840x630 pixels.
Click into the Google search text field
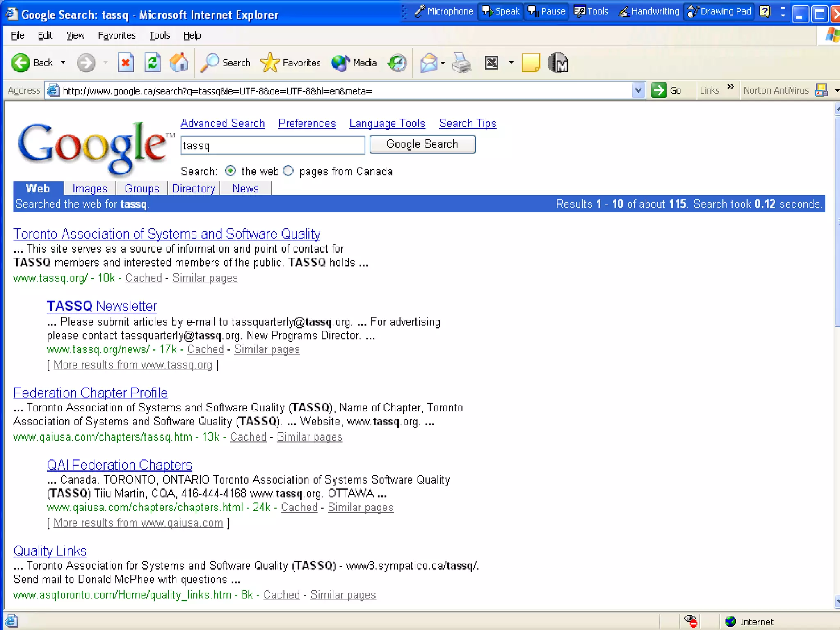tap(272, 145)
